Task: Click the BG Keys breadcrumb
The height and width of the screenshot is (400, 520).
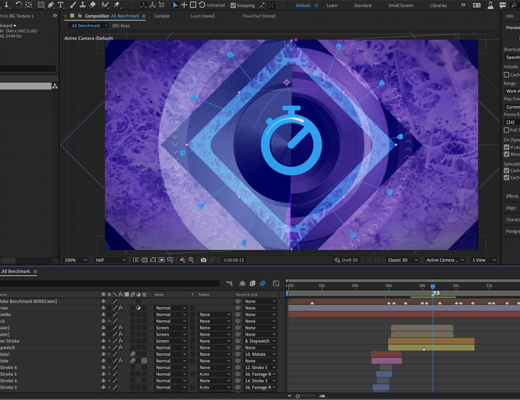Action: click(x=121, y=26)
